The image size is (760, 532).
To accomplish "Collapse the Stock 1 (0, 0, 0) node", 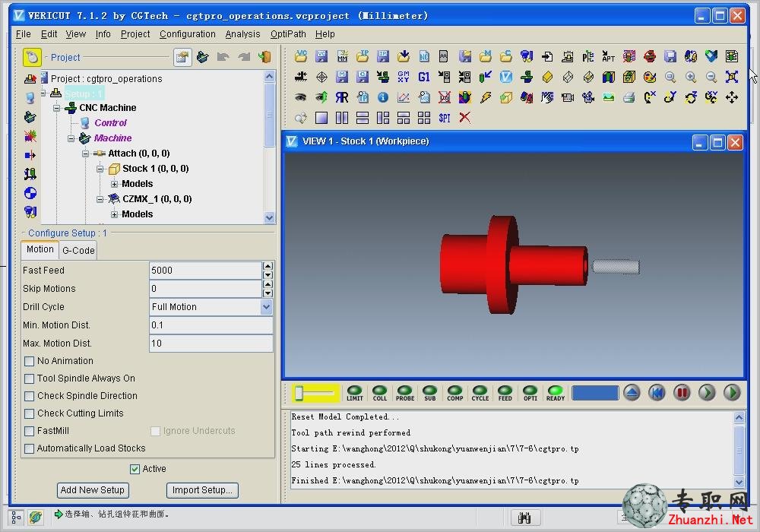I will 100,169.
